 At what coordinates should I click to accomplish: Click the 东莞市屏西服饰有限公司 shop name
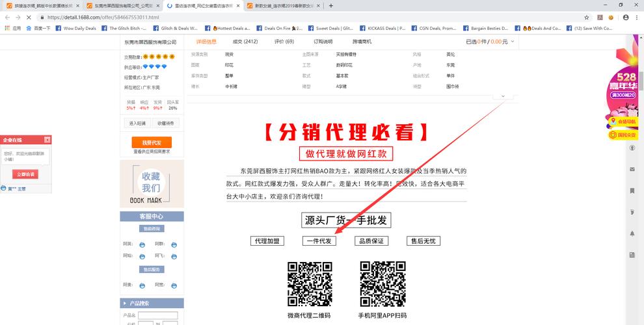(150, 42)
